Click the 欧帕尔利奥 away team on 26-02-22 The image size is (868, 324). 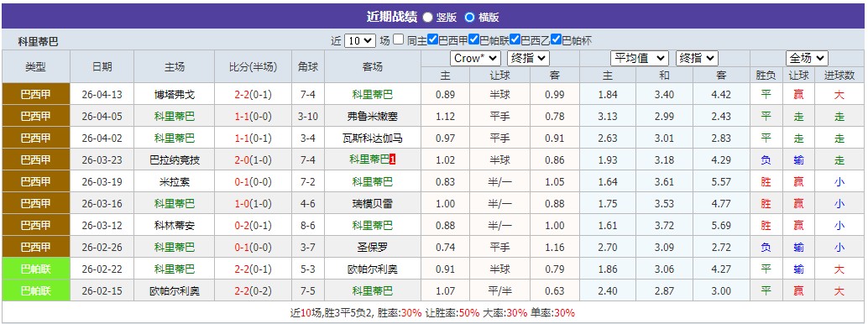pos(373,269)
